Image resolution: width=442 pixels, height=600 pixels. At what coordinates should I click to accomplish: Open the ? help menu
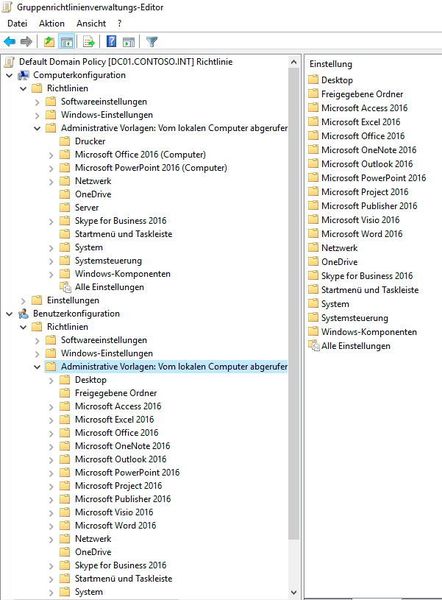119,23
